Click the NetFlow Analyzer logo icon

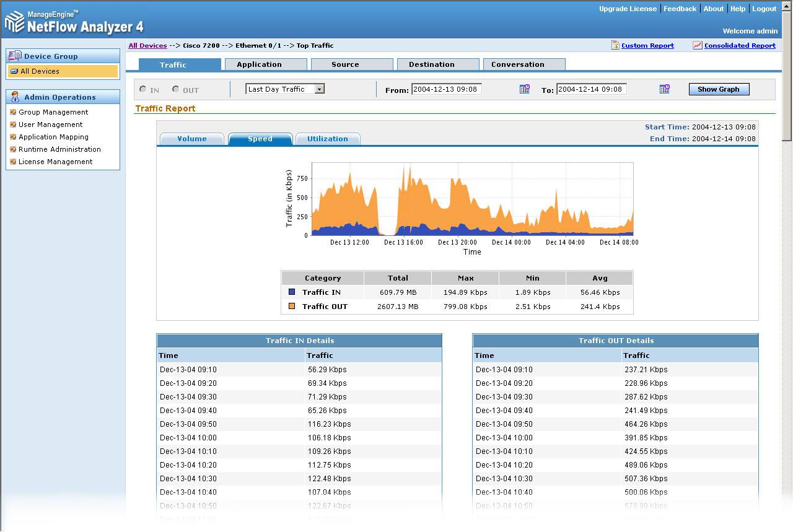click(x=15, y=22)
